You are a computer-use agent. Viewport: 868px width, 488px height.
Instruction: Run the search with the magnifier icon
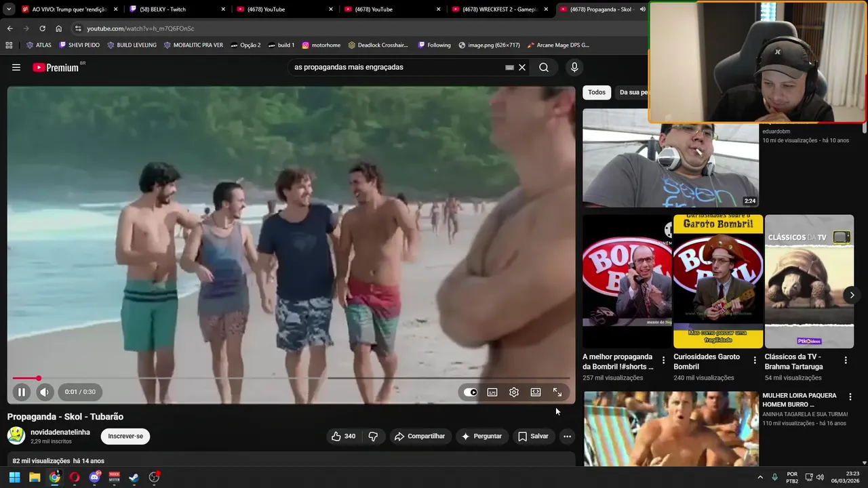[x=544, y=67]
